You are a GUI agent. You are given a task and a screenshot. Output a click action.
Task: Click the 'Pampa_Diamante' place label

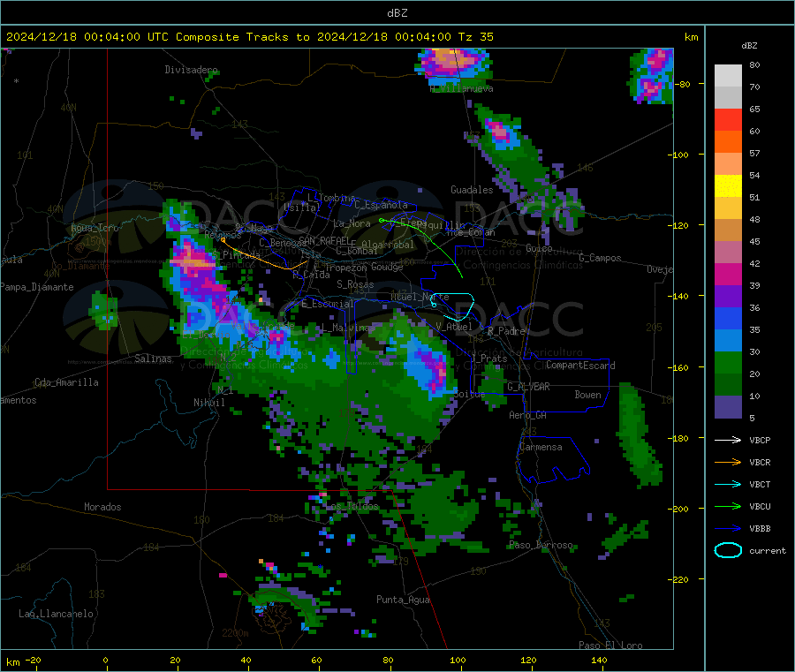(36, 287)
